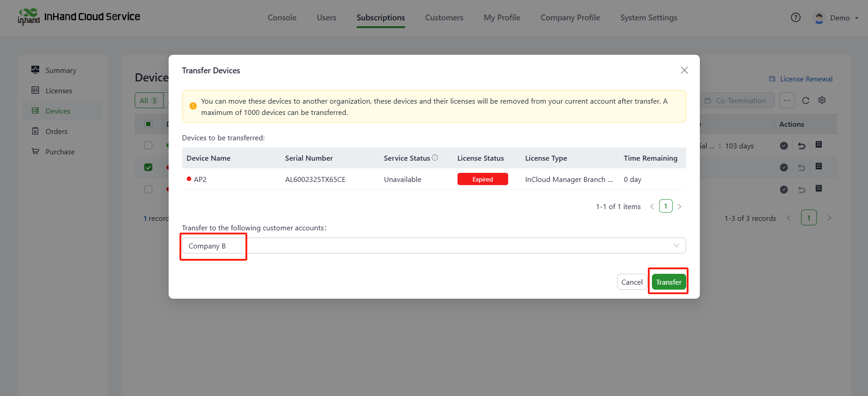Check the first device row checkbox
Image resolution: width=868 pixels, height=396 pixels.
(x=148, y=145)
